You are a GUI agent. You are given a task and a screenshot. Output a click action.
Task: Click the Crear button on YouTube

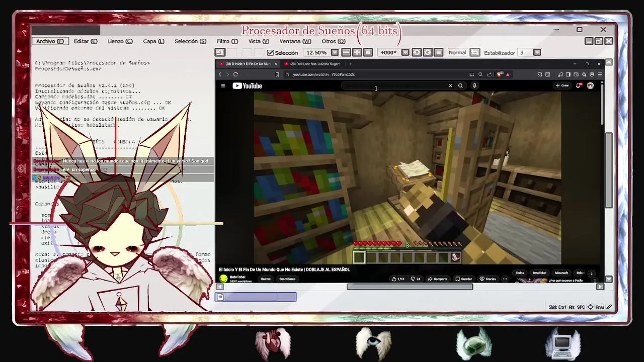click(562, 86)
